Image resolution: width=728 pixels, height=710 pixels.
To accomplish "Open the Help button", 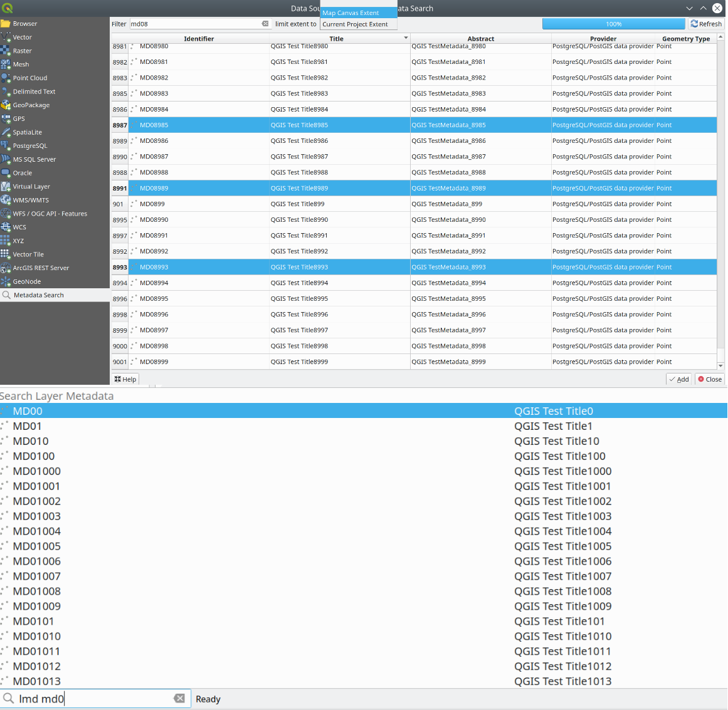I will (x=125, y=379).
